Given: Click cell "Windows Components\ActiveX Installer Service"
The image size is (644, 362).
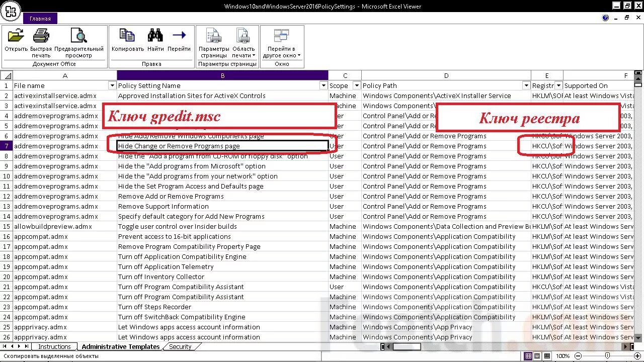Looking at the screenshot, I should pos(446,96).
